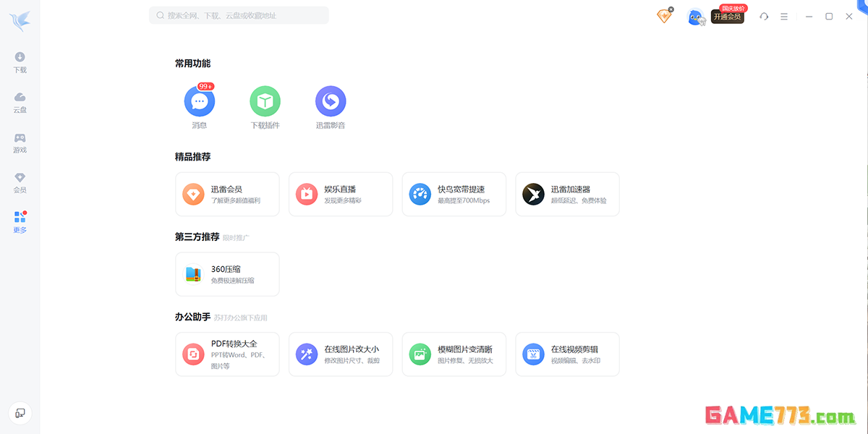Click the blue 在线视频剪辑 icon

[x=533, y=354]
